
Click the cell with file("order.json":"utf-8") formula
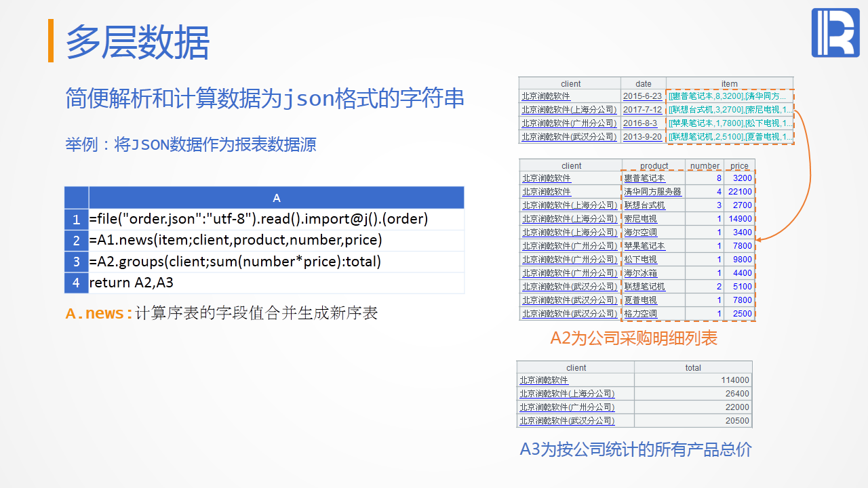pos(277,220)
